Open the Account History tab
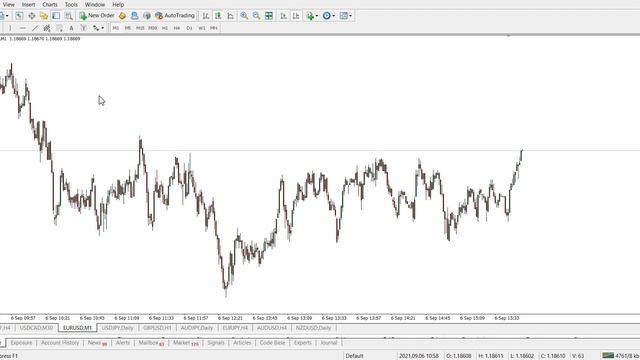The height and width of the screenshot is (360, 640). pos(60,343)
